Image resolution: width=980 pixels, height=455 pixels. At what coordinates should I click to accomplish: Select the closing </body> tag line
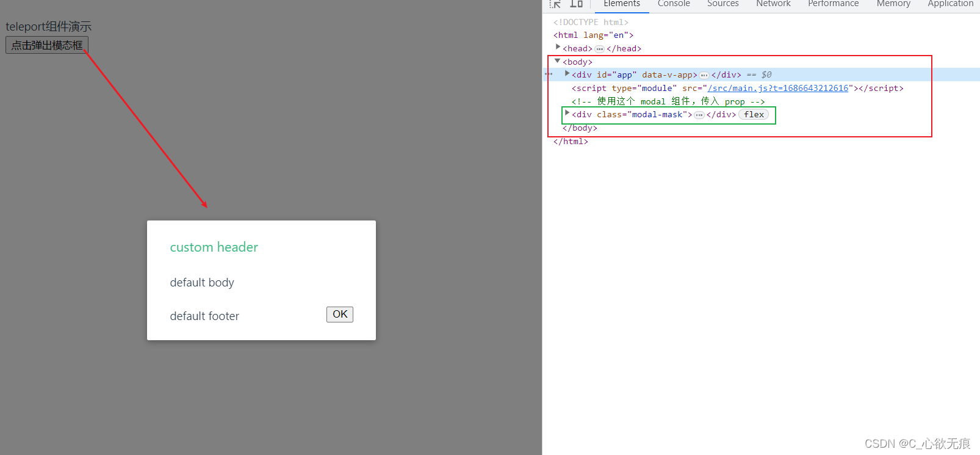point(580,128)
